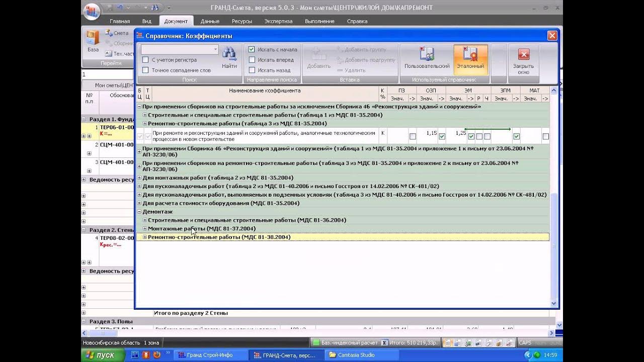The width and height of the screenshot is (644, 362).
Task: Click the last status bar view icon
Action: pos(509,343)
